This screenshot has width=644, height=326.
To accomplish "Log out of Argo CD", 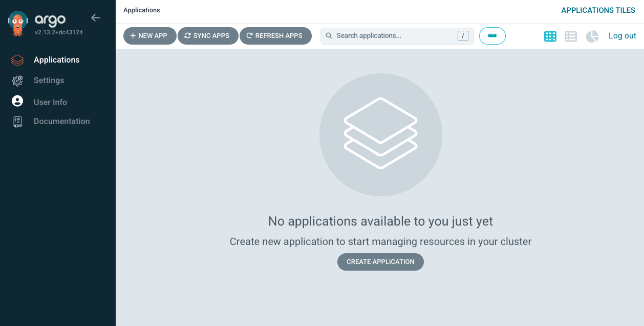I will coord(622,36).
